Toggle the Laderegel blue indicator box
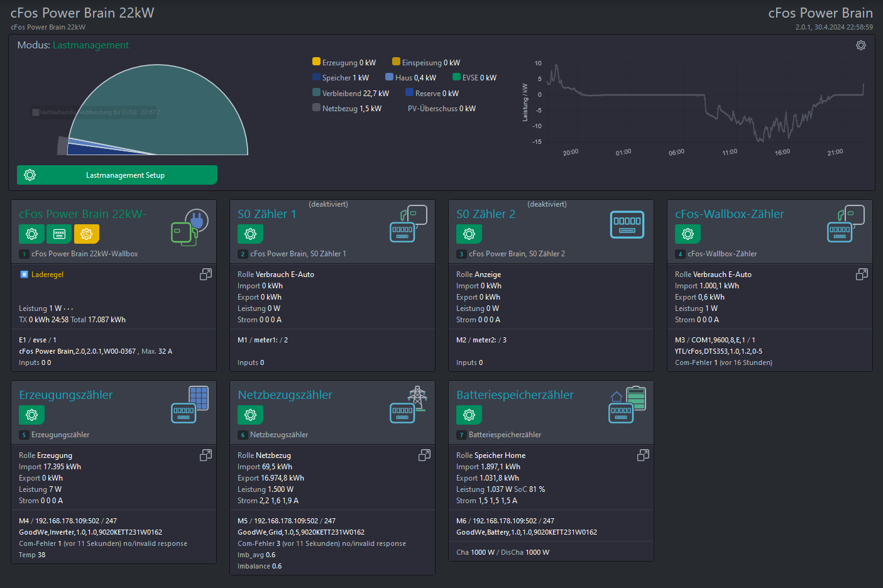The image size is (883, 588). tap(24, 275)
